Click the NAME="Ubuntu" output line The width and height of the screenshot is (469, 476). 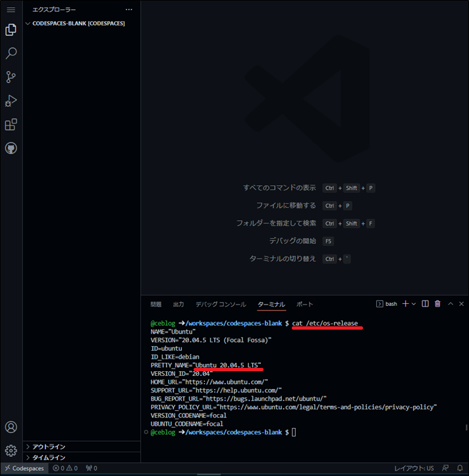173,332
